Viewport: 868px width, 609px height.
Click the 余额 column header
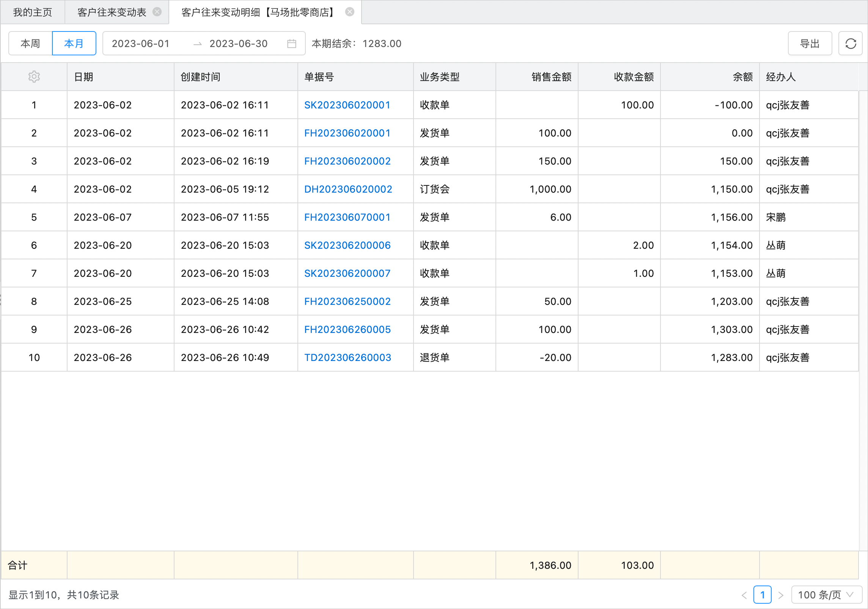(x=742, y=77)
